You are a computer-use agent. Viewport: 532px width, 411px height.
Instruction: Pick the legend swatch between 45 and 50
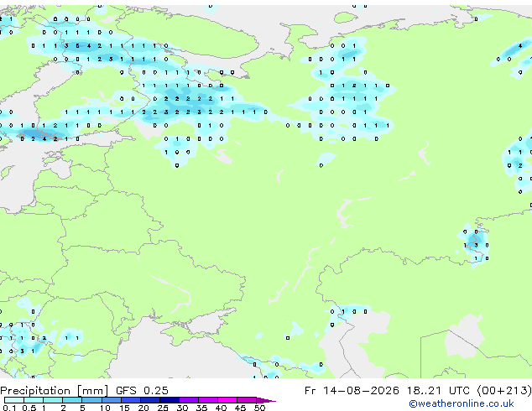[x=247, y=400]
